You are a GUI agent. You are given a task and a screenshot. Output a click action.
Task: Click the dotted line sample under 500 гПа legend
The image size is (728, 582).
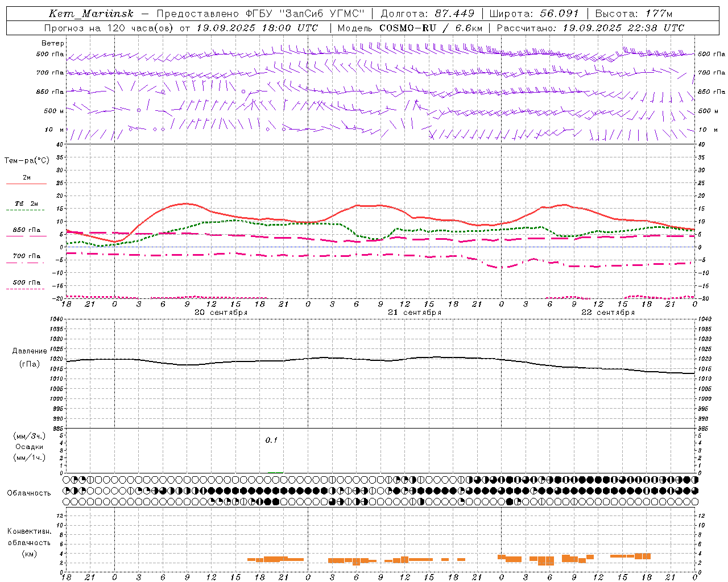[x=25, y=289]
